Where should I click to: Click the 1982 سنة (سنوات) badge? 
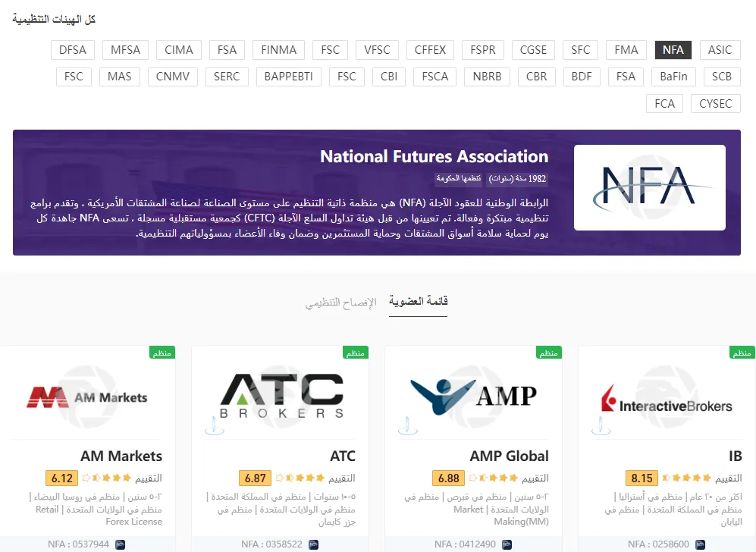(x=517, y=179)
